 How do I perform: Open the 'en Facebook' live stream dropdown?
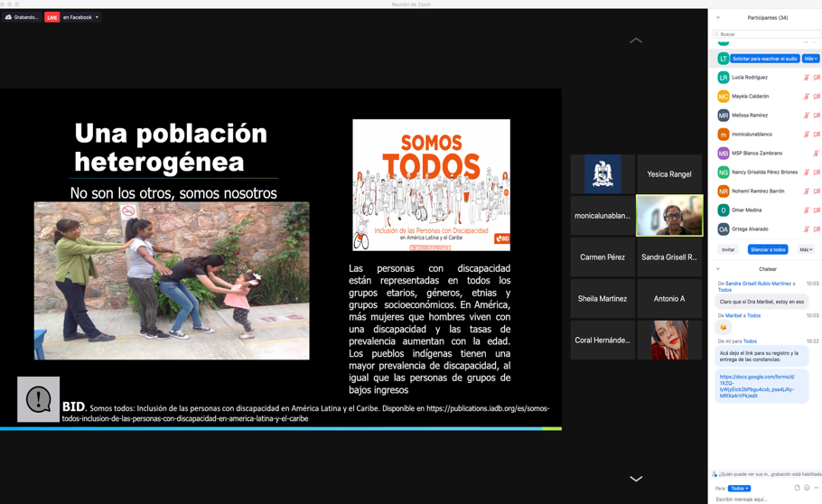[x=80, y=17]
